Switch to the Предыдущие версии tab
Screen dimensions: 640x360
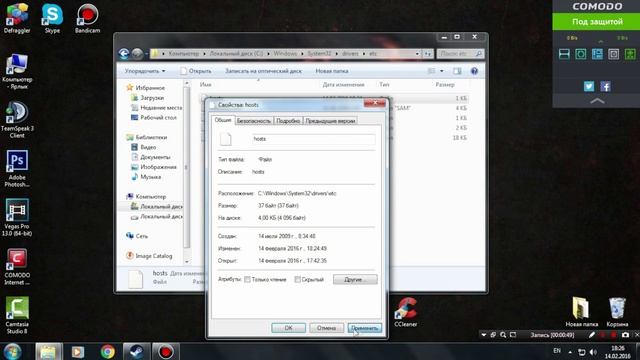tap(330, 121)
